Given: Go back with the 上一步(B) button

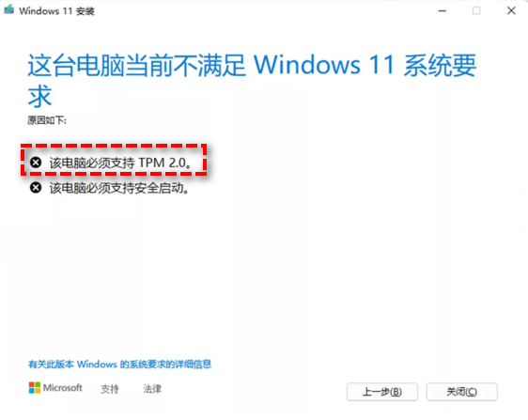Looking at the screenshot, I should coord(382,392).
